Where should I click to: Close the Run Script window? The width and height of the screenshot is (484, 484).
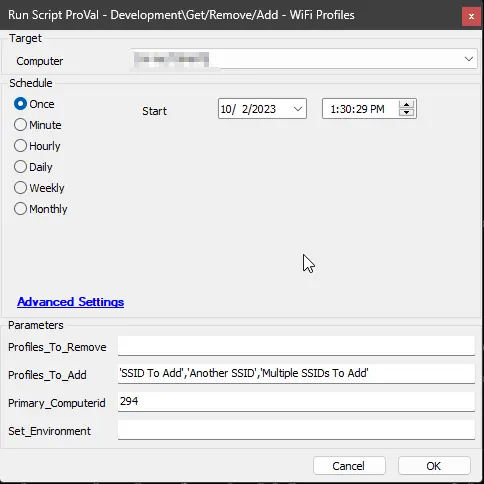471,16
